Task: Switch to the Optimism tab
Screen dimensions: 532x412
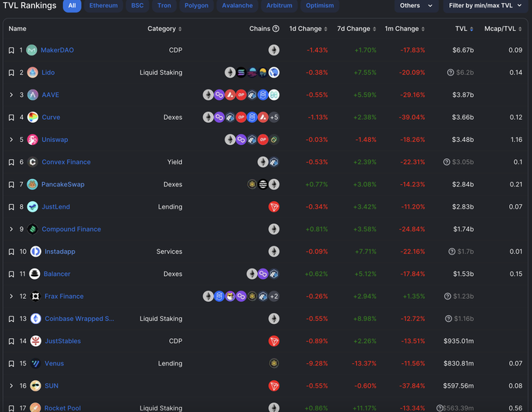Action: pyautogui.click(x=320, y=5)
